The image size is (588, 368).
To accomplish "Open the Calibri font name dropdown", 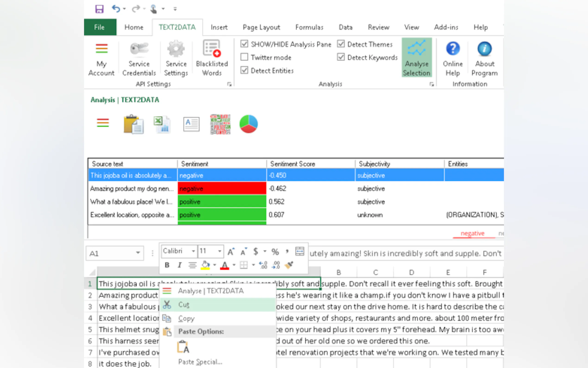I will pyautogui.click(x=193, y=251).
